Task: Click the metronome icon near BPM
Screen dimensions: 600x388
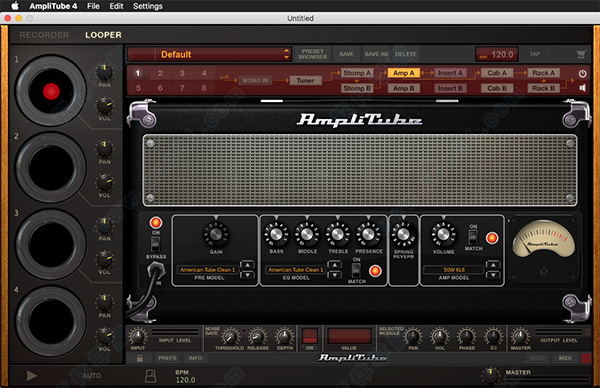Action: (x=151, y=375)
